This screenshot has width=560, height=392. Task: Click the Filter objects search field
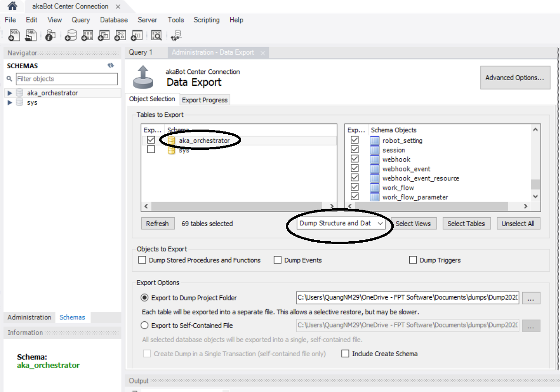point(67,79)
